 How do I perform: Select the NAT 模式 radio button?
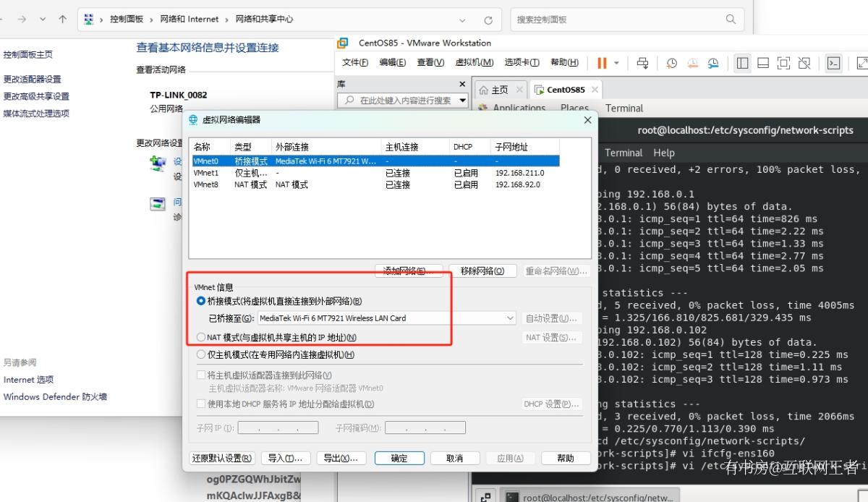[x=201, y=337]
